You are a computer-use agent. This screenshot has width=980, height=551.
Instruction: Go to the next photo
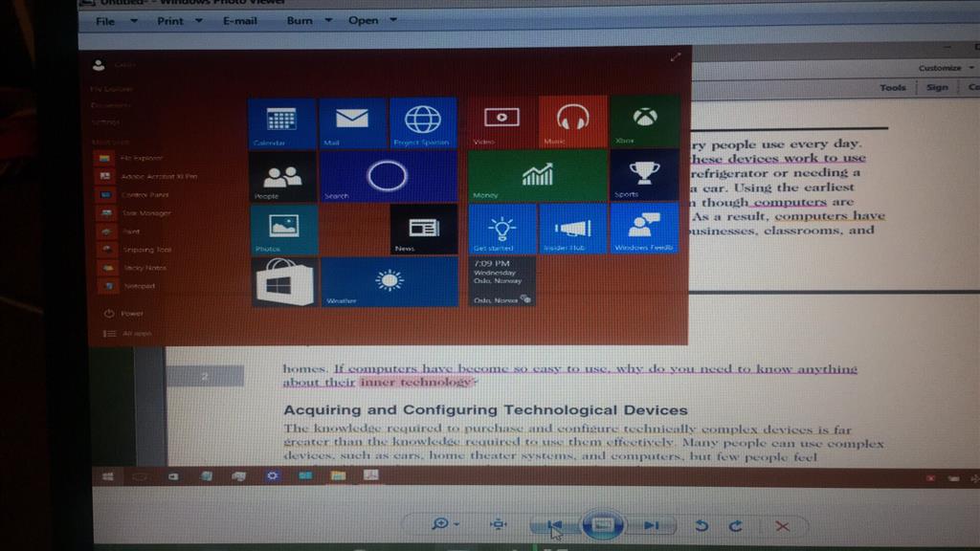coord(651,525)
